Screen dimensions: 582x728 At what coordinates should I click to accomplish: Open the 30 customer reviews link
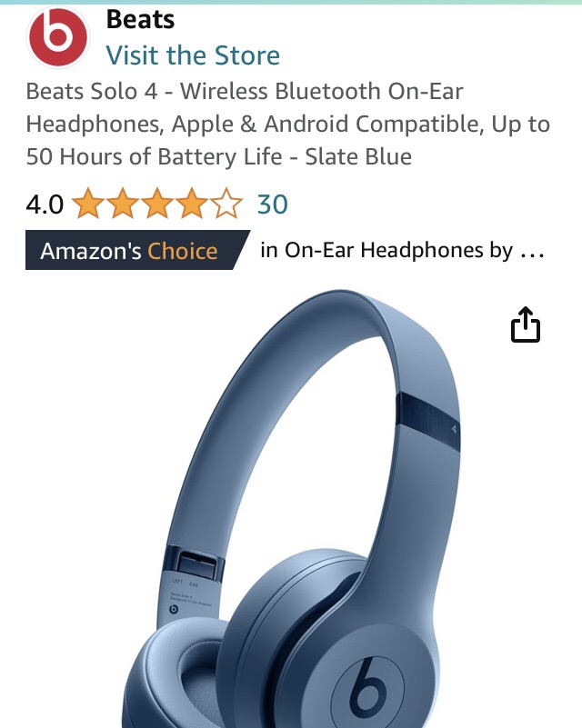[273, 204]
